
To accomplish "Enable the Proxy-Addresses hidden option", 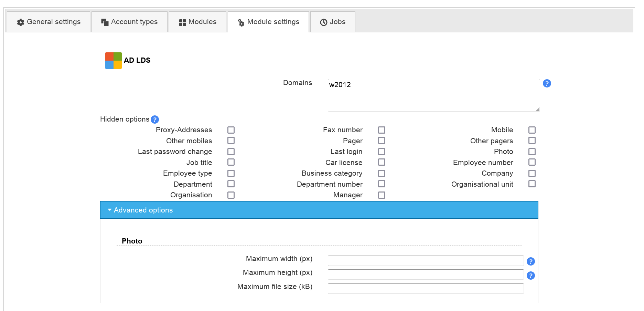I will coord(231,130).
